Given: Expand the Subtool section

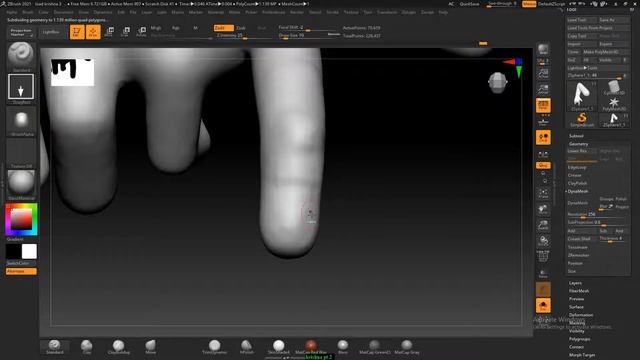Looking at the screenshot, I should tap(576, 136).
